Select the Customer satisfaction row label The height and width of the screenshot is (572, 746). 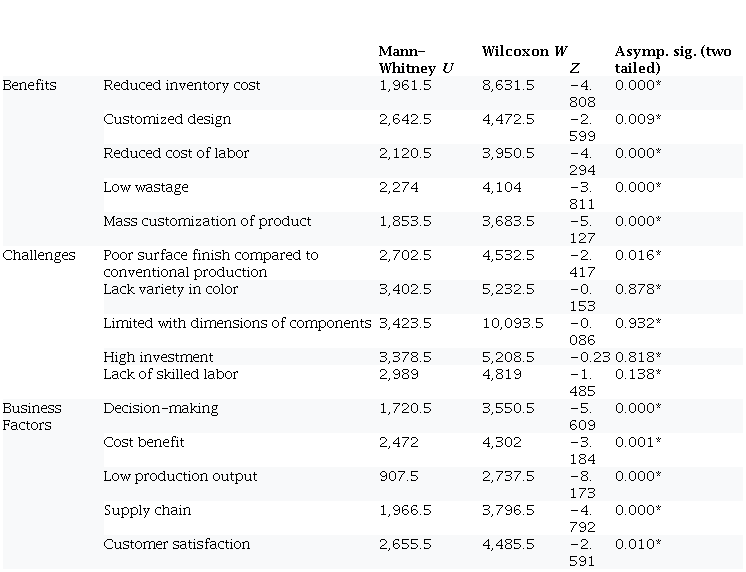coord(177,545)
